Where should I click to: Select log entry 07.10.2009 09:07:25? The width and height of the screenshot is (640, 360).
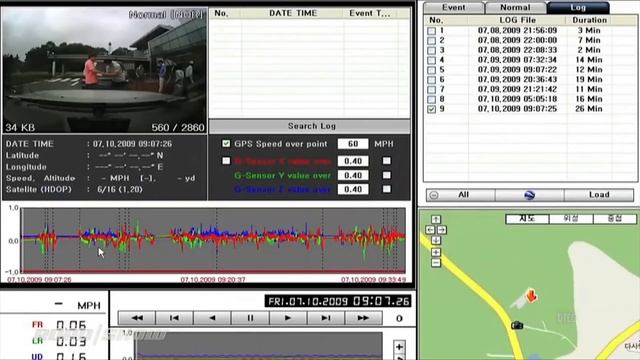tap(517, 109)
